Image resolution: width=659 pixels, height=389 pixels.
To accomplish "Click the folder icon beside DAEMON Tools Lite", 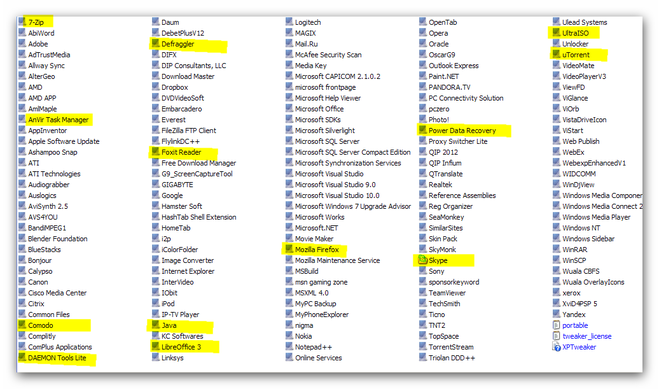I will 22,357.
